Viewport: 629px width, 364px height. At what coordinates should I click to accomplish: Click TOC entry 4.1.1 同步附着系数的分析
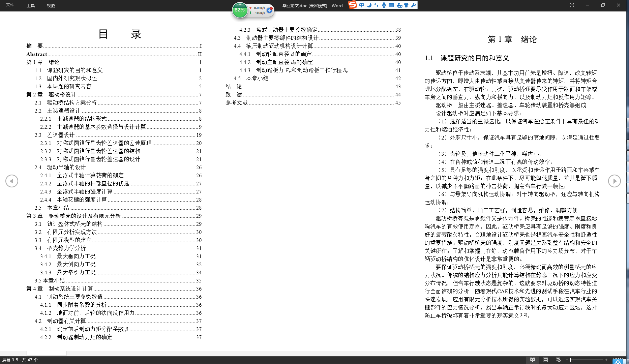121,305
